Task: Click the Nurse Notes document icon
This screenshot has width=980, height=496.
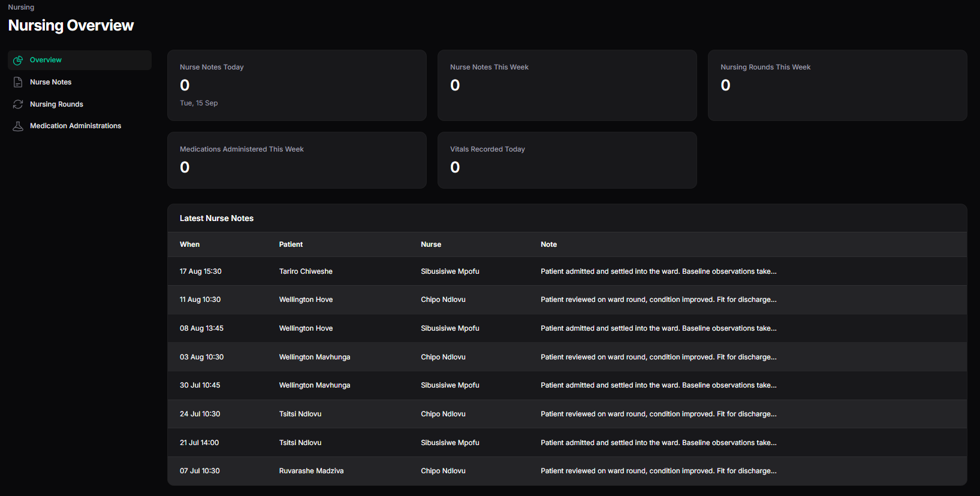Action: coord(18,82)
